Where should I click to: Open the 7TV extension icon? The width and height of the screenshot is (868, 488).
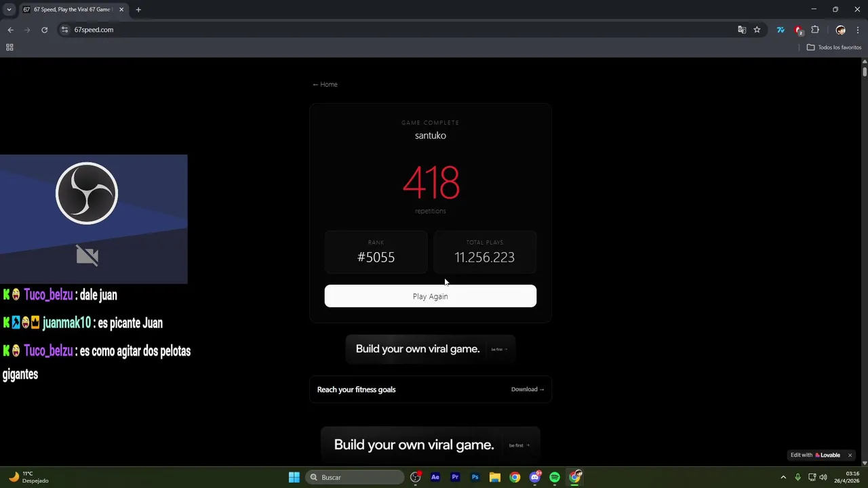(781, 30)
